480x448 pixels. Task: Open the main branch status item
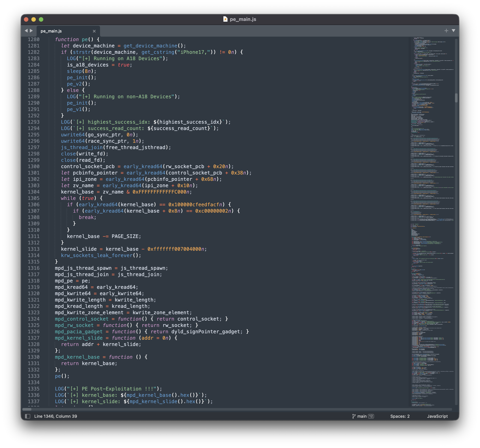tap(362, 416)
